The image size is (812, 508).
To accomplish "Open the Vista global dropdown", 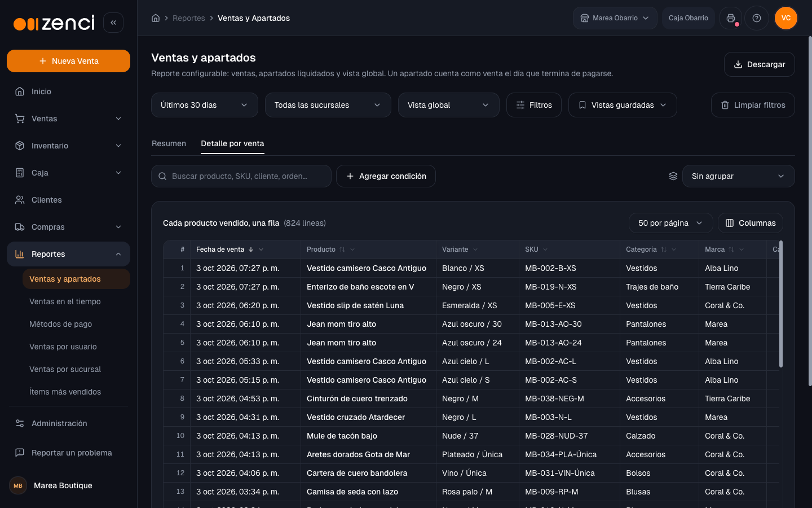I will (449, 105).
